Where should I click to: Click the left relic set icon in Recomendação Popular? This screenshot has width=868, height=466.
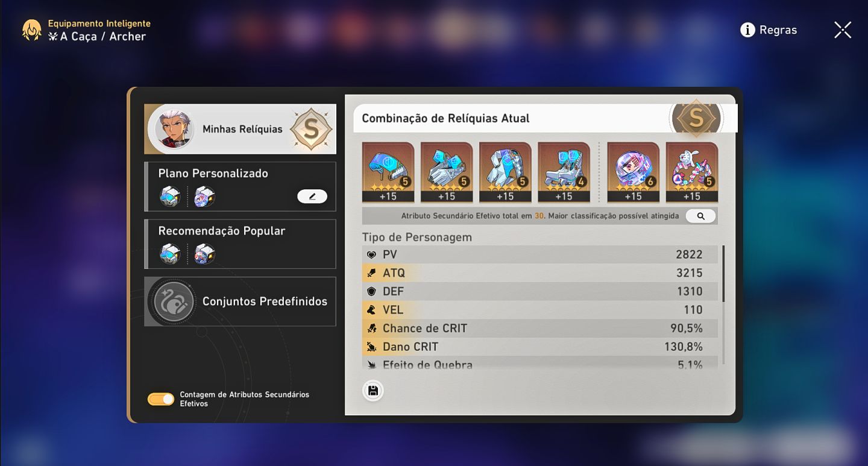tap(170, 254)
